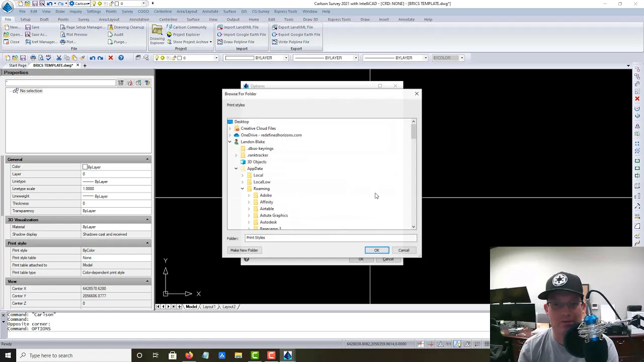This screenshot has width=644, height=362.
Task: Click the Carlson application logo button
Action: tap(7, 7)
